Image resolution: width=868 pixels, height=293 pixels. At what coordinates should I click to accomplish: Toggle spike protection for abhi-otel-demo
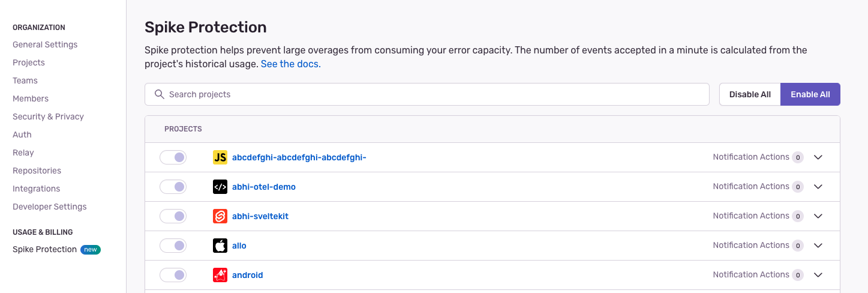click(173, 187)
